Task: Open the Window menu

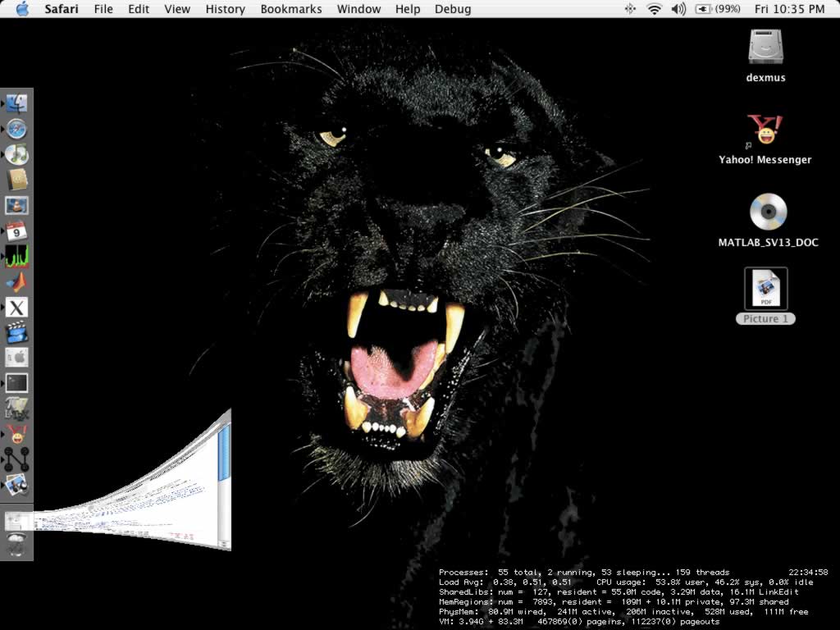Action: point(359,8)
